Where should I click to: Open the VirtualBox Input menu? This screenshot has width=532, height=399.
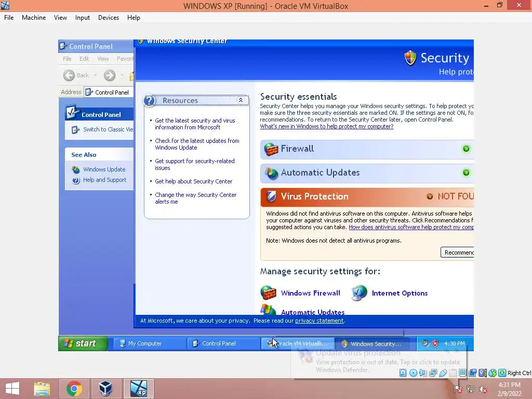(x=83, y=18)
